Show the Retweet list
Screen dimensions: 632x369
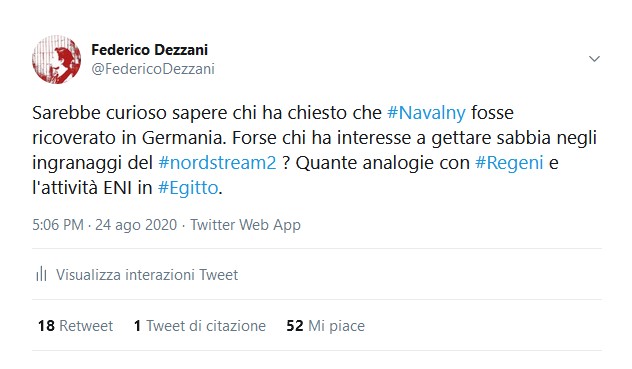[x=75, y=325]
